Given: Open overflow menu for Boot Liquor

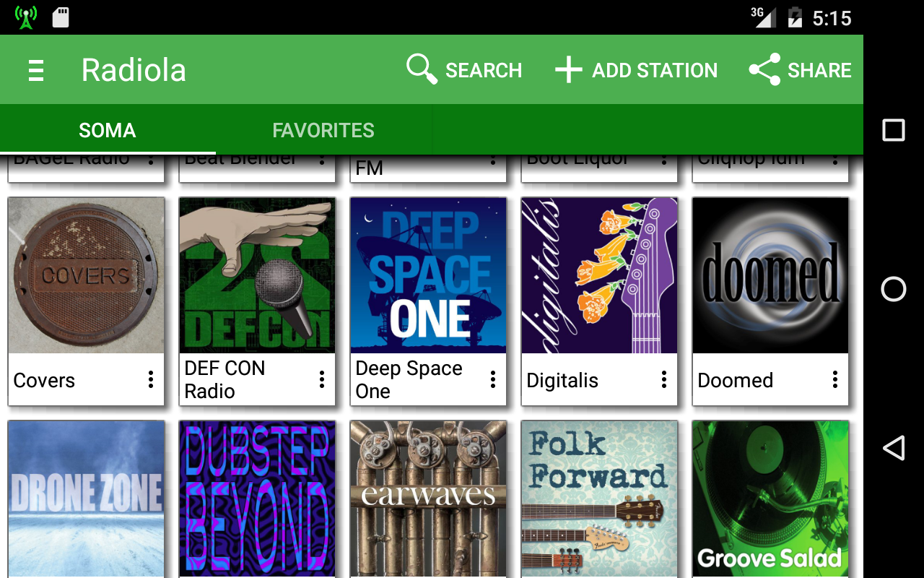Looking at the screenshot, I should point(663,160).
